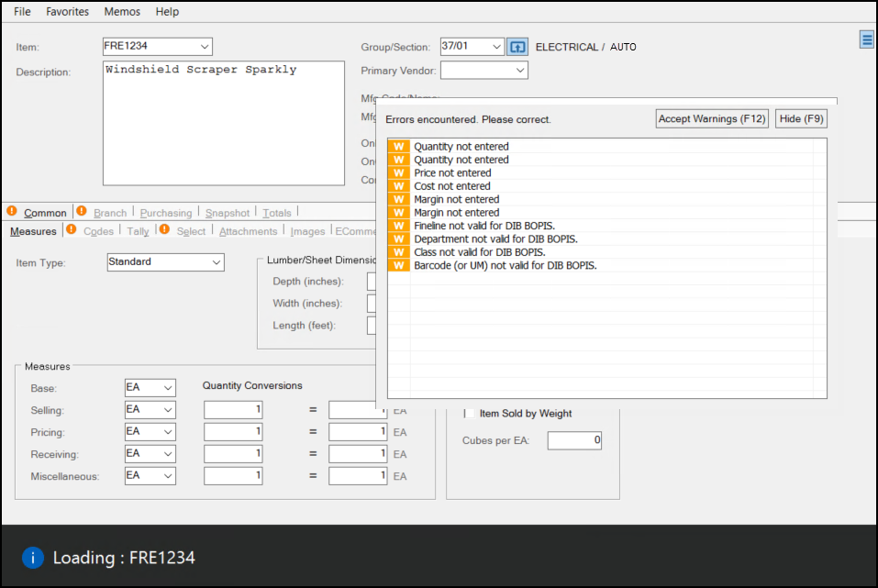Click W icon for Barcode not valid warning
Image resolution: width=878 pixels, height=588 pixels.
coord(399,265)
